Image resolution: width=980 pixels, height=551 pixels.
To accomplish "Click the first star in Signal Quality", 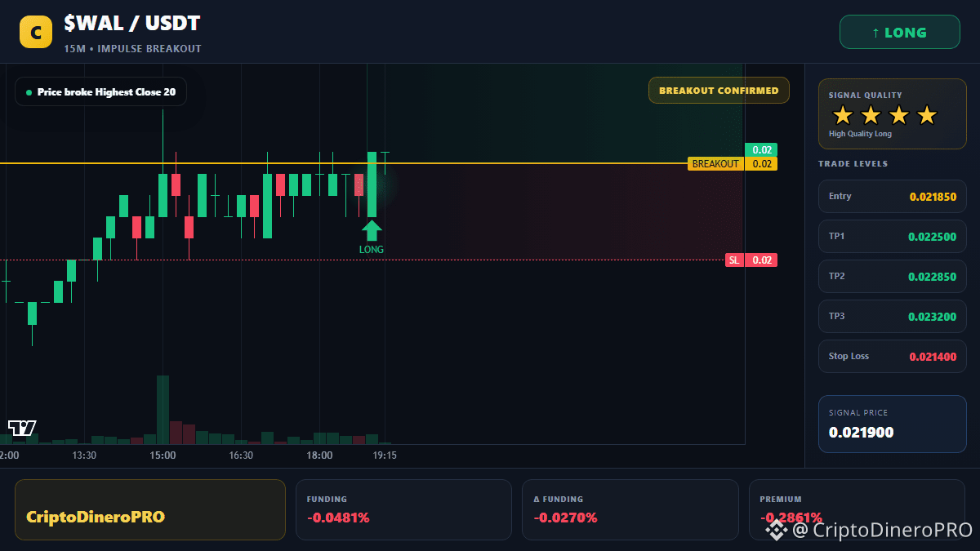I will click(x=843, y=116).
